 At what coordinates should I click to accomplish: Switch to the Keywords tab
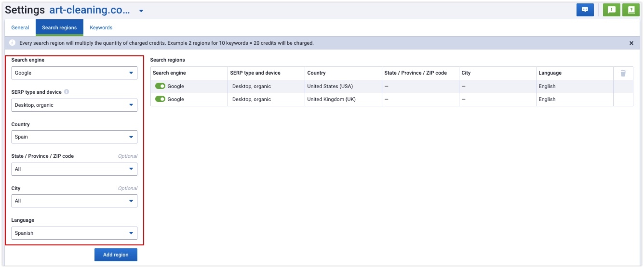[x=101, y=27]
